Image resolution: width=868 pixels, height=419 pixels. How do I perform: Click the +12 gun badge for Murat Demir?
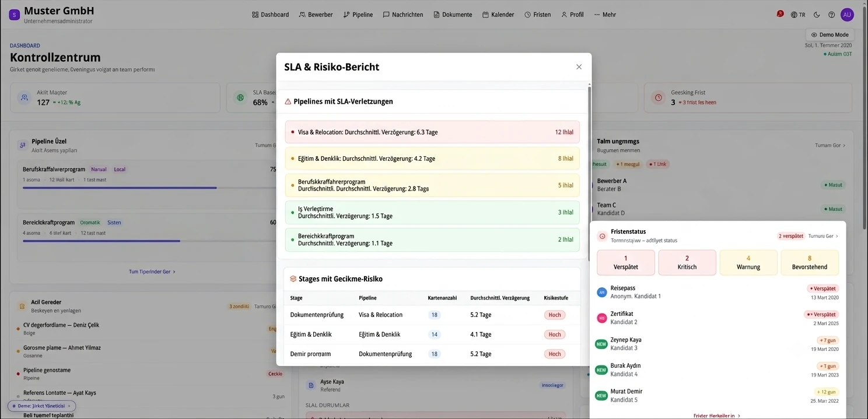pyautogui.click(x=827, y=392)
